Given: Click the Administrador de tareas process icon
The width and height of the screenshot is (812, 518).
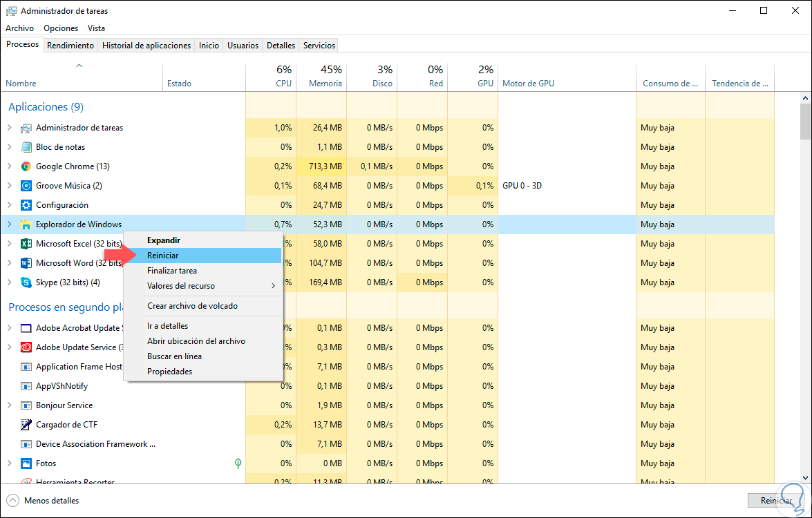Looking at the screenshot, I should click(x=26, y=128).
